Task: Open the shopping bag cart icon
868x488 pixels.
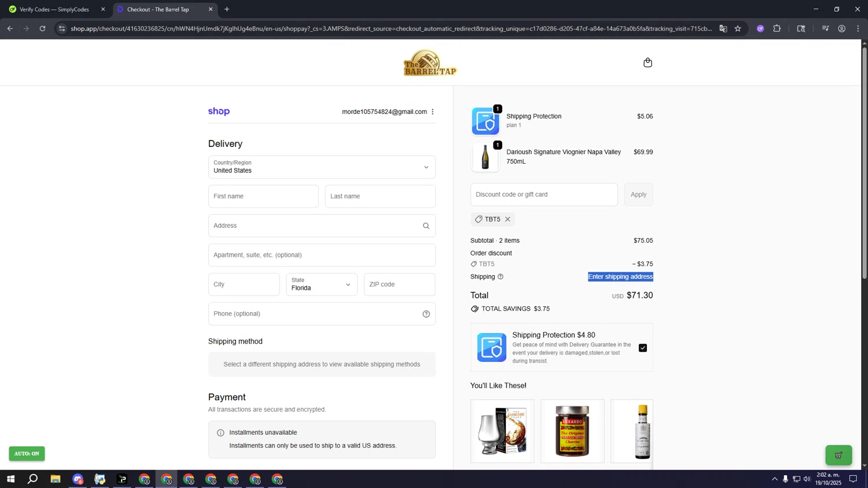Action: click(648, 62)
